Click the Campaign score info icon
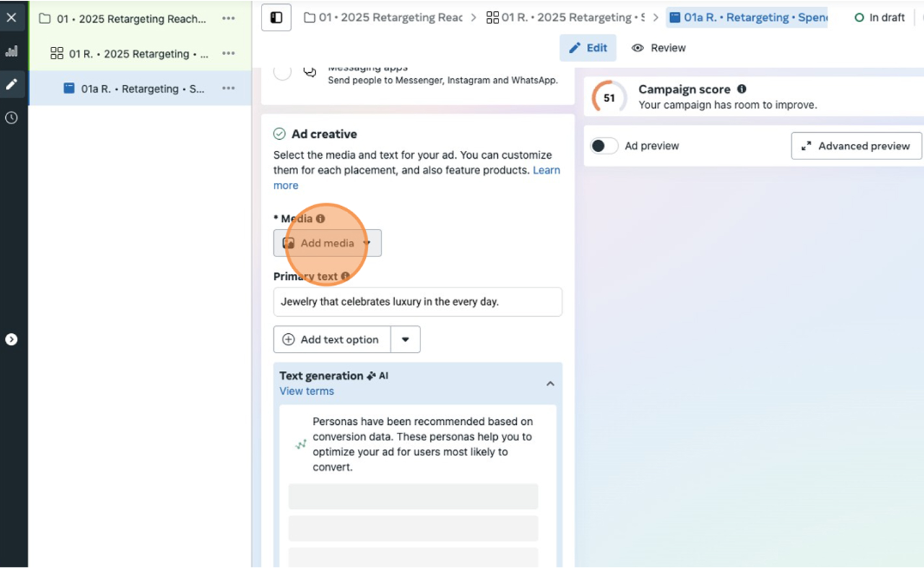The image size is (924, 568). (x=742, y=89)
